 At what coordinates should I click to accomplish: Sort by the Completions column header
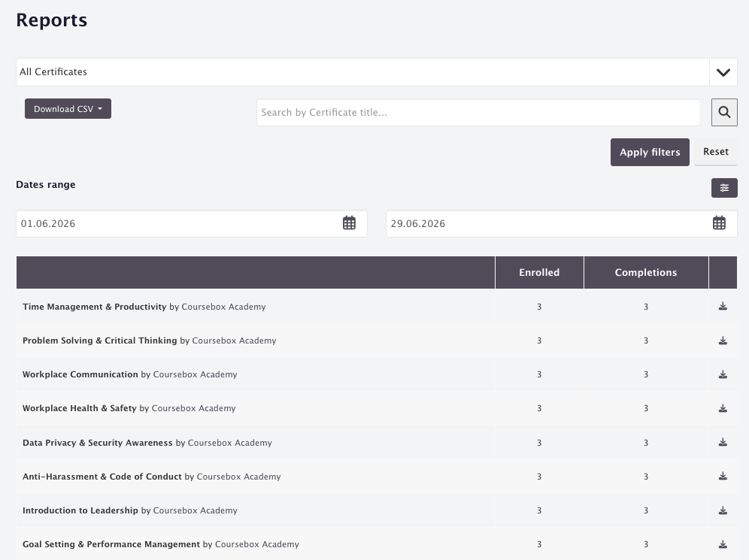tap(646, 272)
